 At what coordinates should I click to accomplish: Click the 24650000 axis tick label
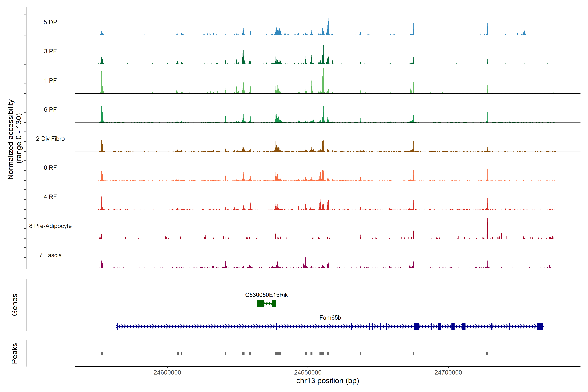(x=308, y=372)
